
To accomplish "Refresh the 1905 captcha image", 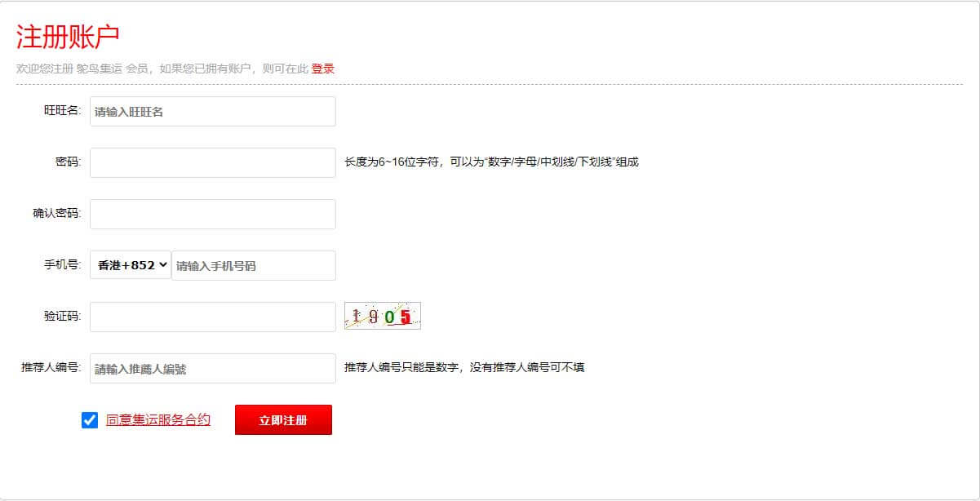I will [x=383, y=316].
